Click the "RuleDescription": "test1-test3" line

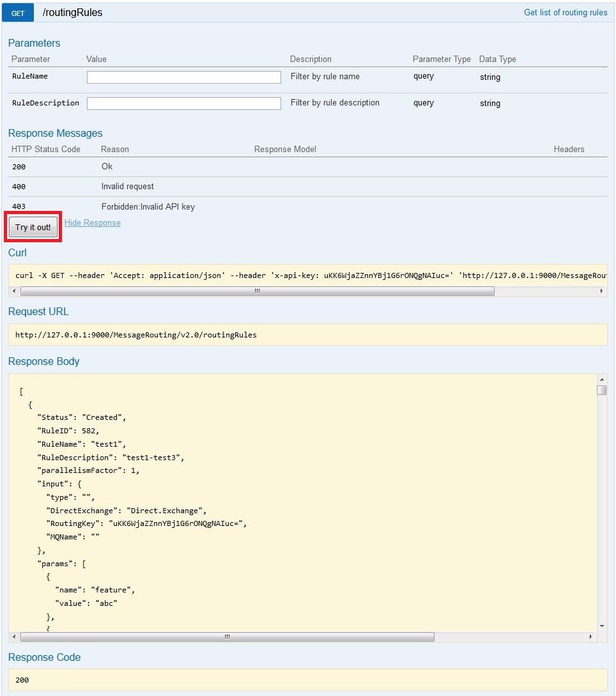click(x=111, y=457)
